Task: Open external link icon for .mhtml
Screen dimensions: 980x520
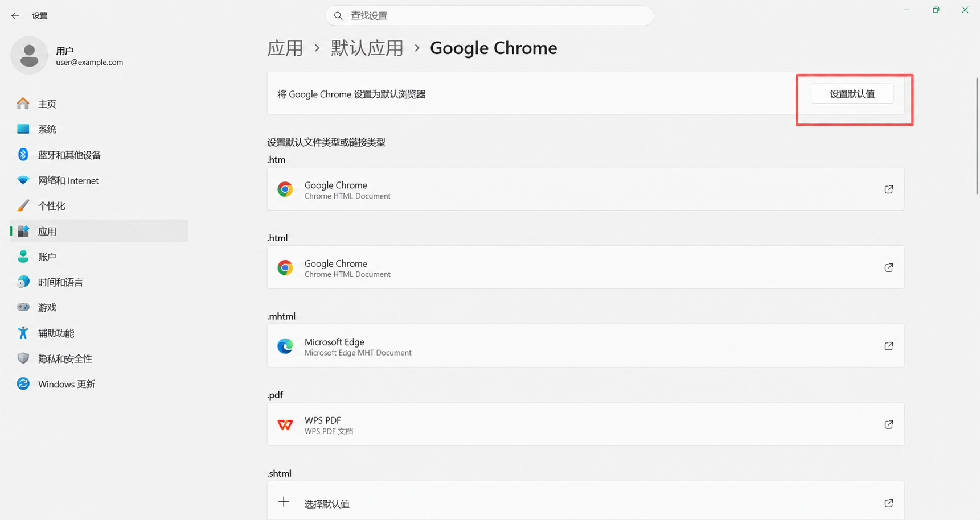Action: pos(889,346)
